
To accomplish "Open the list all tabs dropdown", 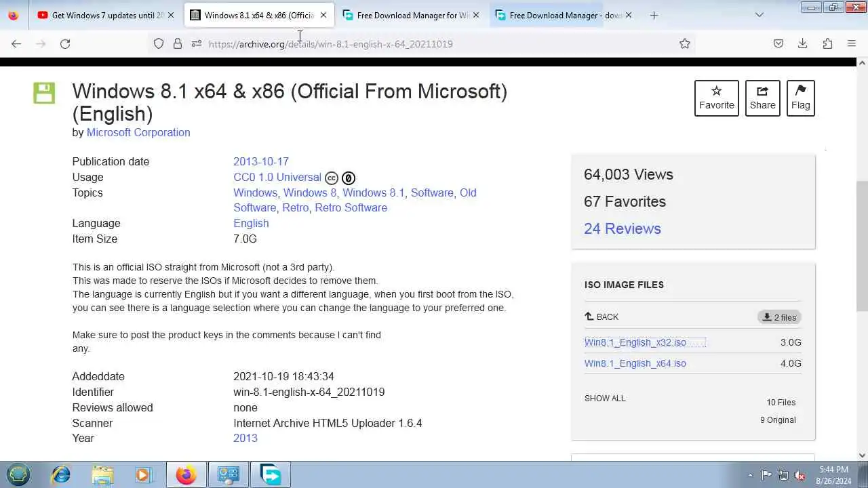I will pyautogui.click(x=759, y=15).
